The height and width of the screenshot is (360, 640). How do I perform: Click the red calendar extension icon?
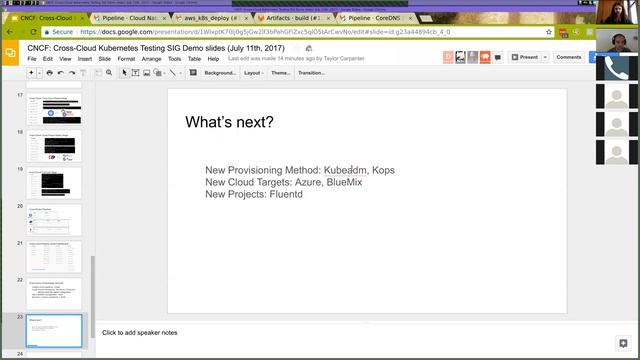click(563, 32)
